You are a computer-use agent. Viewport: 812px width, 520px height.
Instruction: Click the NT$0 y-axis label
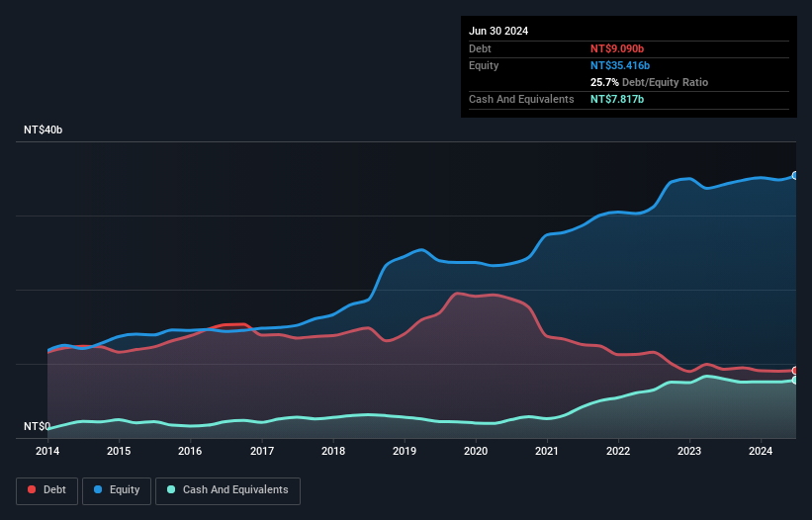[37, 426]
